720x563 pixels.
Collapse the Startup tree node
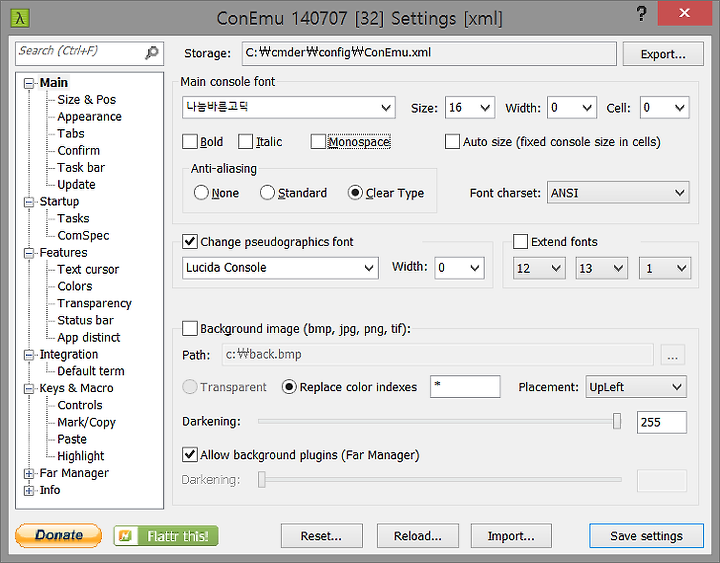29,202
